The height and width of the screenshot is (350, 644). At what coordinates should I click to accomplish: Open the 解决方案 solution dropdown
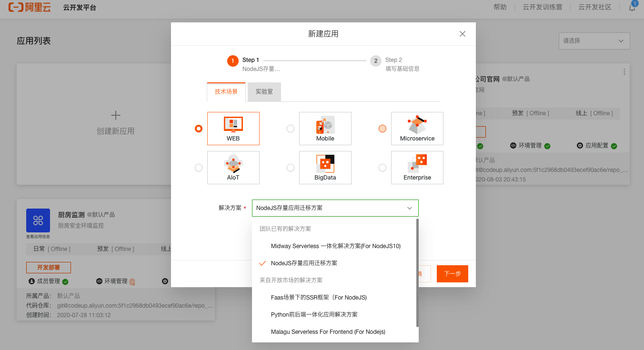335,208
